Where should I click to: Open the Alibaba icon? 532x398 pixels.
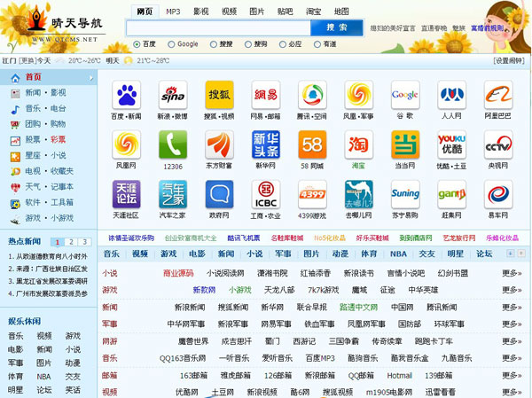tap(498, 95)
